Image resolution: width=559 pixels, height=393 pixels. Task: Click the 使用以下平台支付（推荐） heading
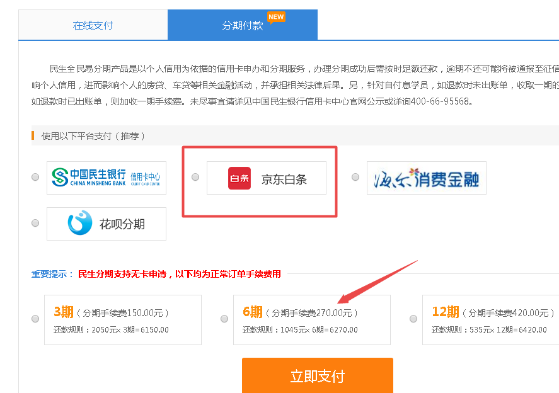pyautogui.click(x=93, y=136)
